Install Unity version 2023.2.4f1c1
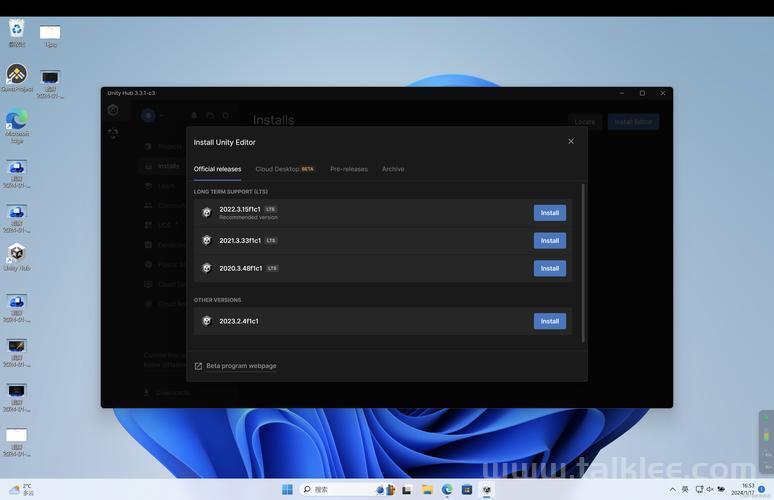The height and width of the screenshot is (500, 774). 549,321
